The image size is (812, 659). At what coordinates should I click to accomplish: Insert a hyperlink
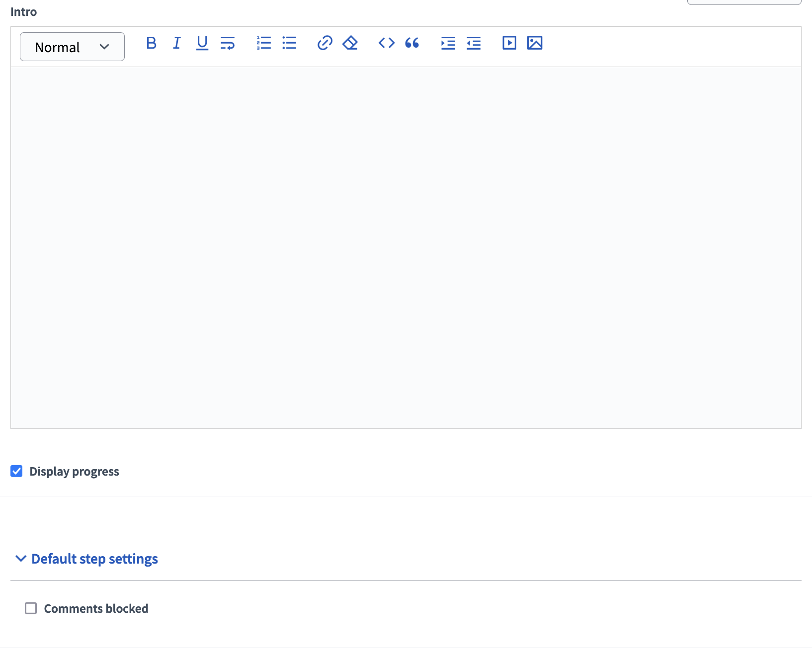pyautogui.click(x=325, y=44)
